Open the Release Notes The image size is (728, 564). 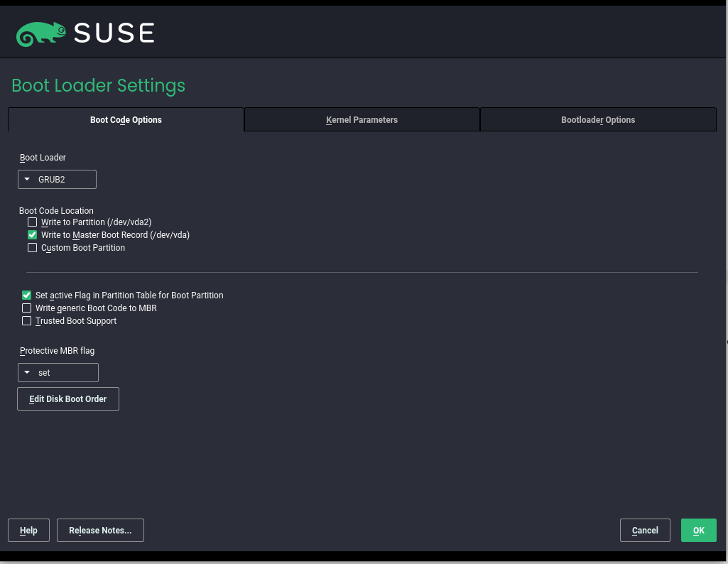(100, 531)
